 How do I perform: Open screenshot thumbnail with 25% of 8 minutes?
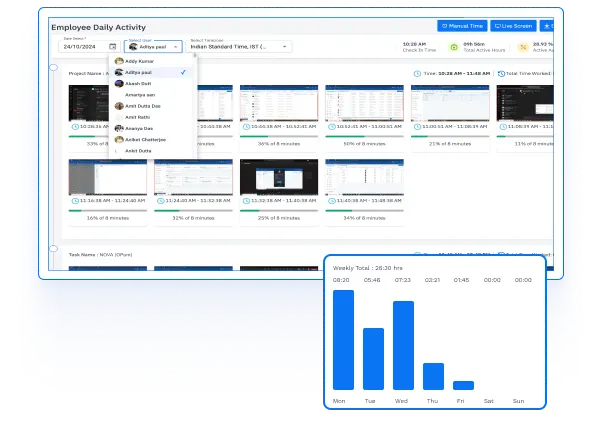(x=279, y=177)
